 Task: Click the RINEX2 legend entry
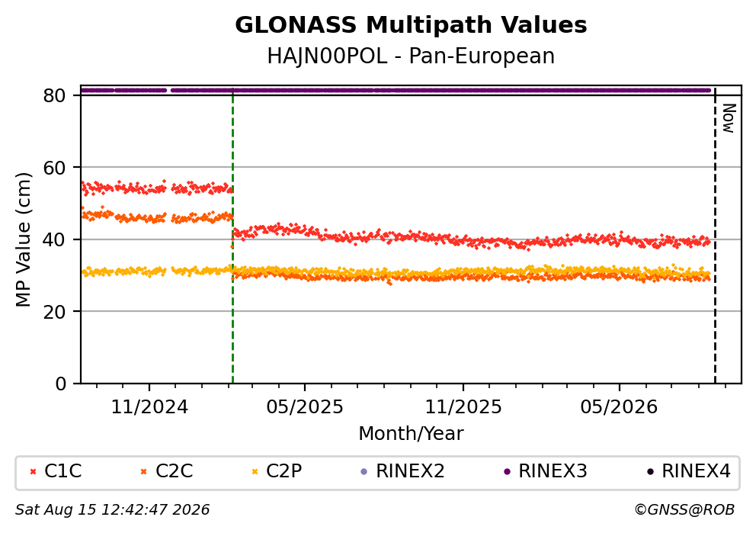(x=402, y=470)
